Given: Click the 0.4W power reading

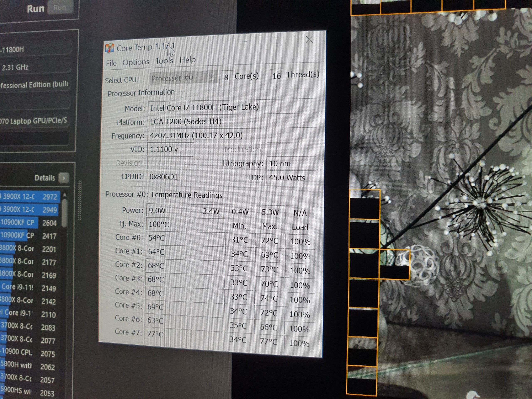Looking at the screenshot, I should click(240, 212).
